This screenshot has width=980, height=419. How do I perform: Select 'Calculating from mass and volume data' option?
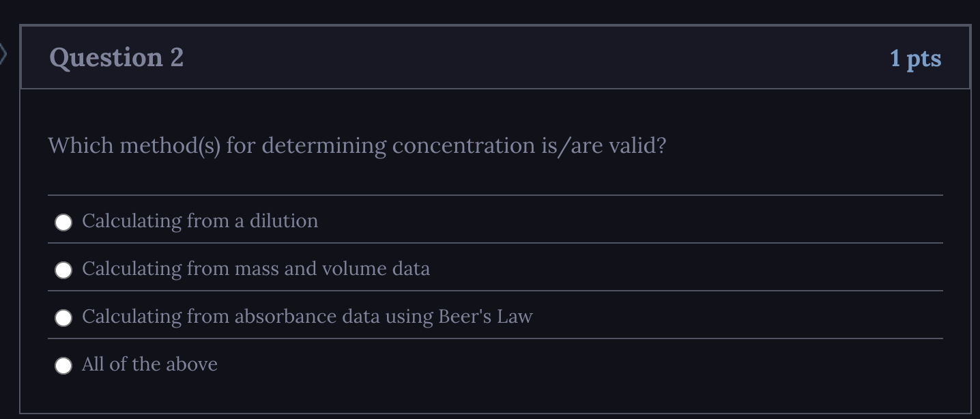[63, 270]
